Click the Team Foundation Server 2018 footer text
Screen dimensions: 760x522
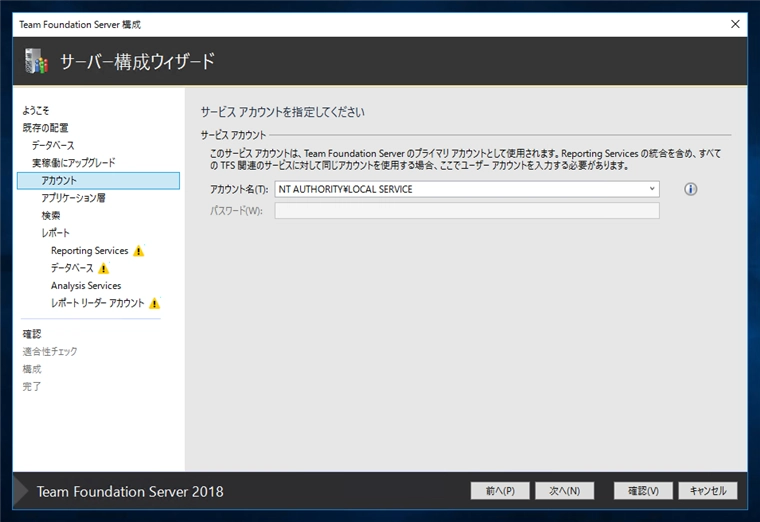point(130,491)
